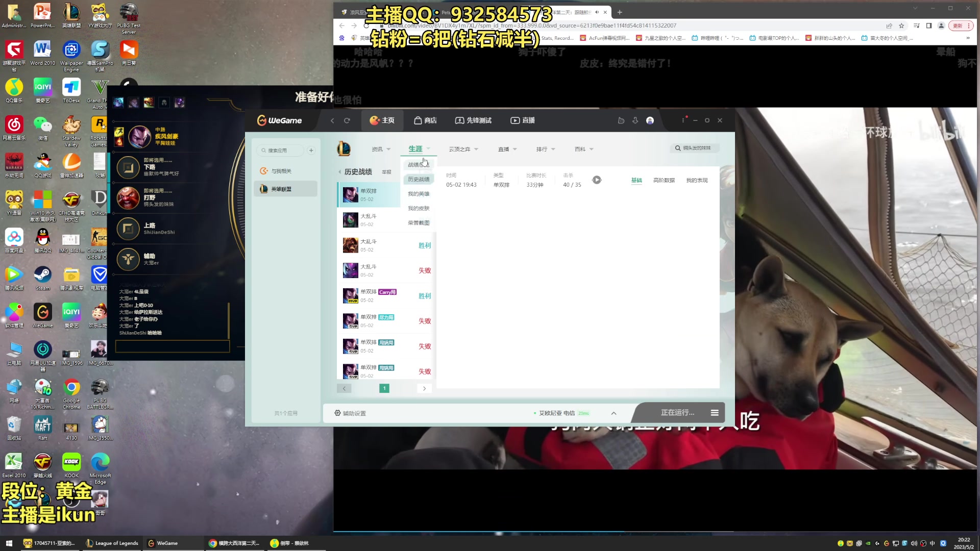Play the match replay button next to 40 / 35
980x551 pixels.
click(597, 180)
